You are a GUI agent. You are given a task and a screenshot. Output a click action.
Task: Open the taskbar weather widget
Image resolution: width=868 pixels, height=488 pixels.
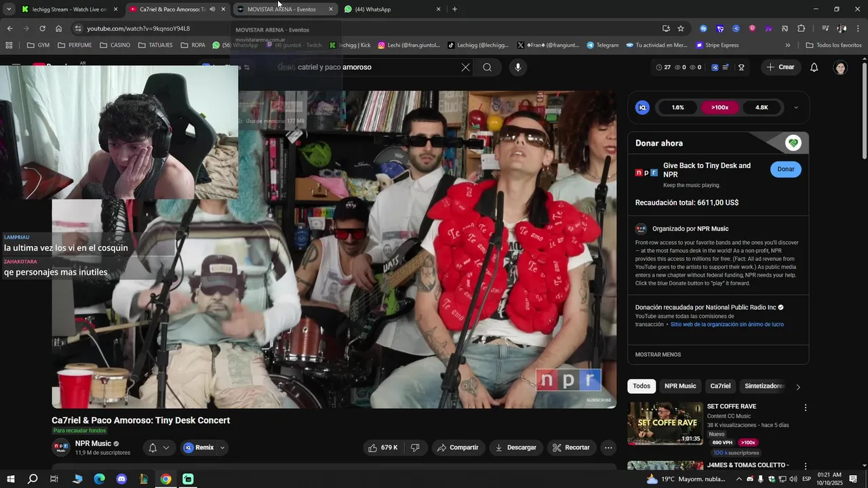[x=685, y=479]
